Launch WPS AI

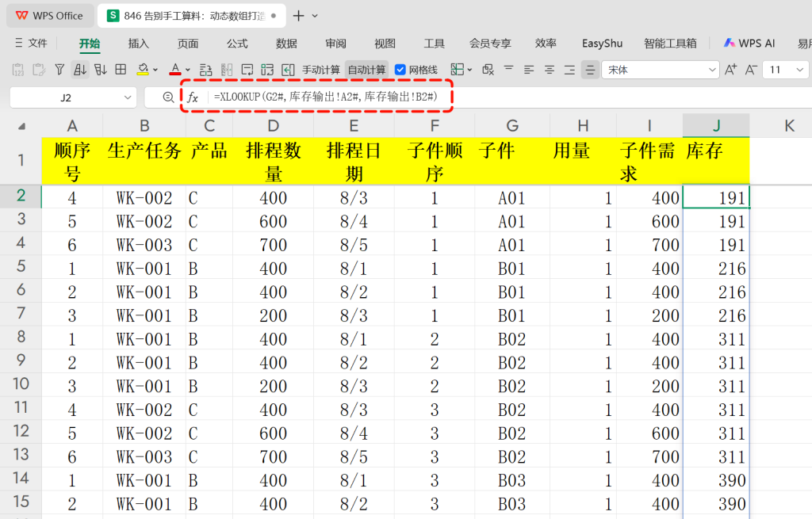tap(749, 44)
